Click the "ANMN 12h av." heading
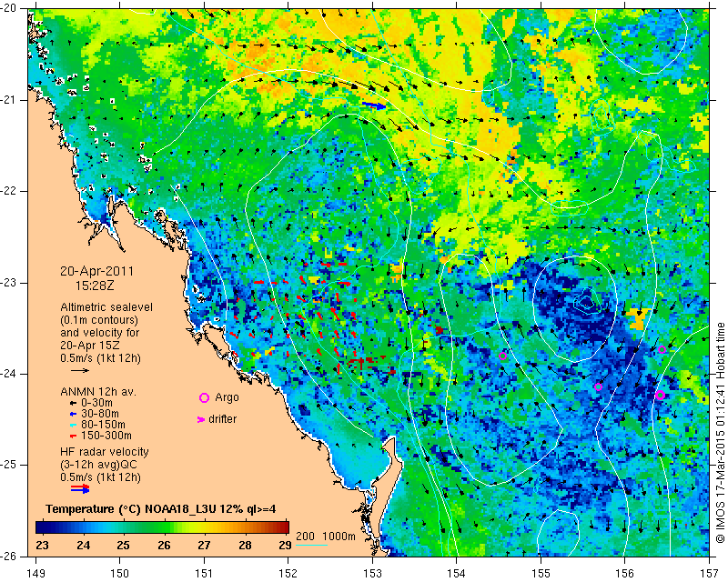The width and height of the screenshot is (728, 582). click(98, 392)
